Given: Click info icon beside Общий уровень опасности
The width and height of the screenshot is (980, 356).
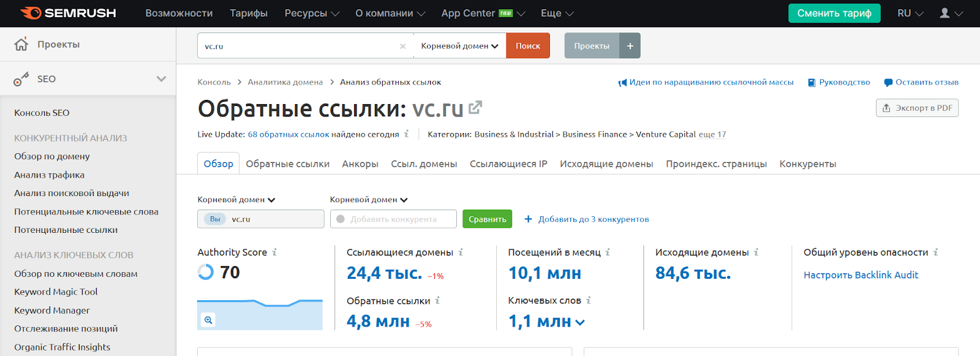Looking at the screenshot, I should (x=935, y=252).
